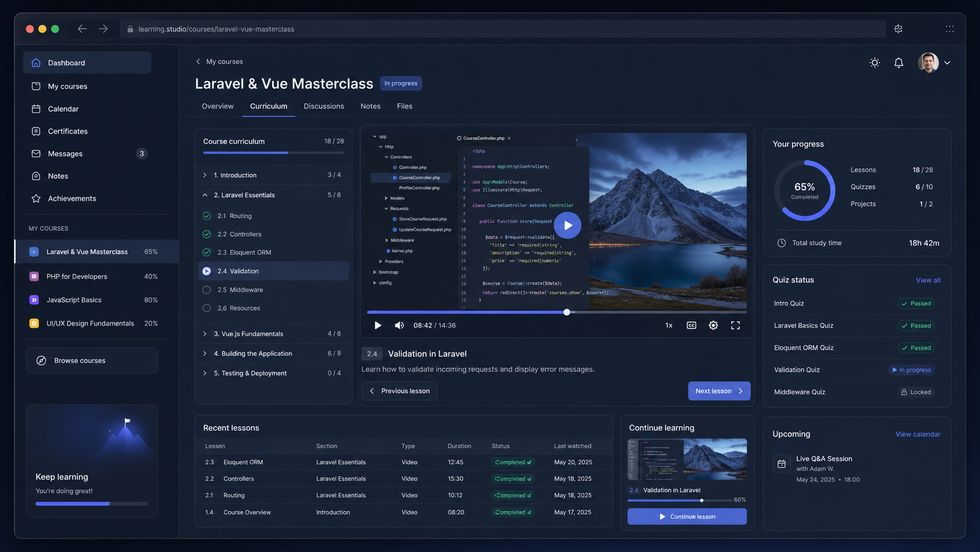Select the PHP for Developers course icon
The width and height of the screenshot is (980, 552).
point(34,276)
